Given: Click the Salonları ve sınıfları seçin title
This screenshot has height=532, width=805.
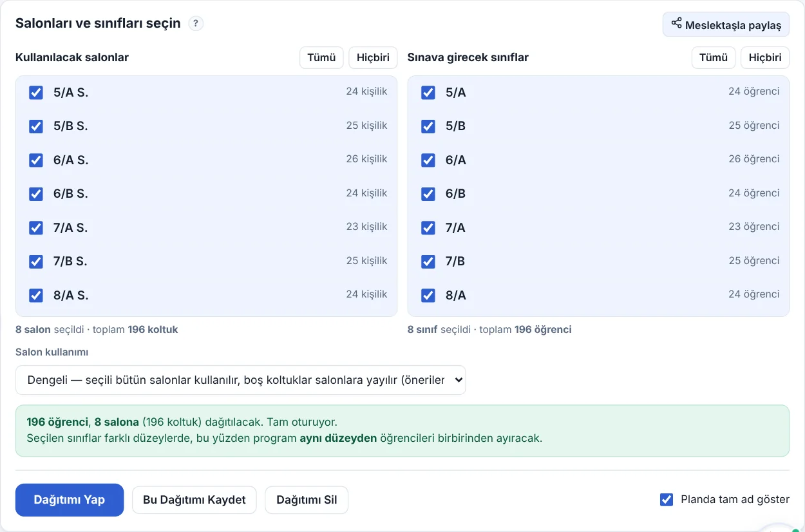Looking at the screenshot, I should click(98, 23).
